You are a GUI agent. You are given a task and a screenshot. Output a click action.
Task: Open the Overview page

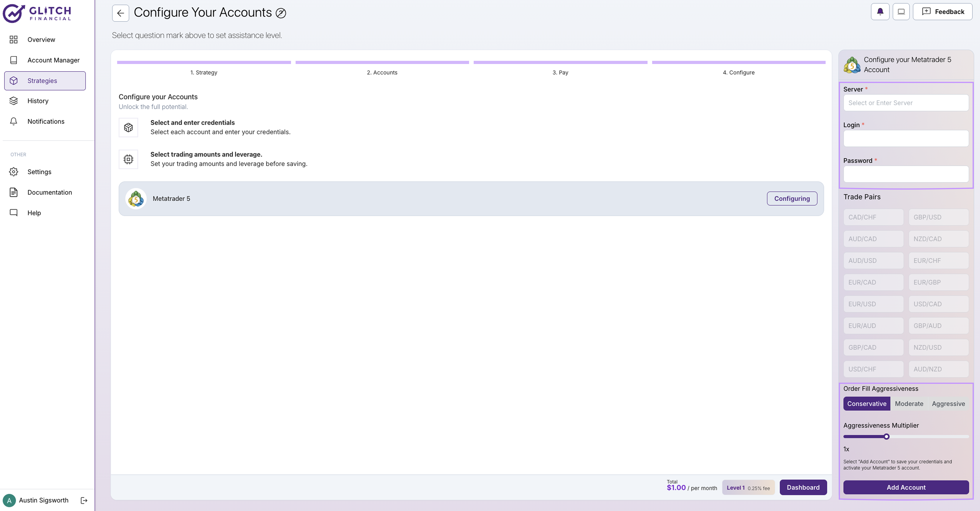[x=45, y=40]
